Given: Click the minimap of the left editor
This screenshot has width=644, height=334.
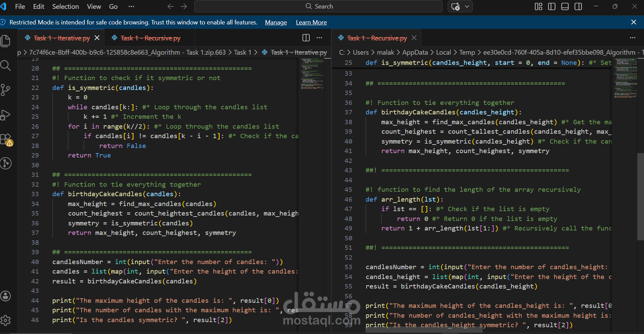Looking at the screenshot, I should 312,74.
